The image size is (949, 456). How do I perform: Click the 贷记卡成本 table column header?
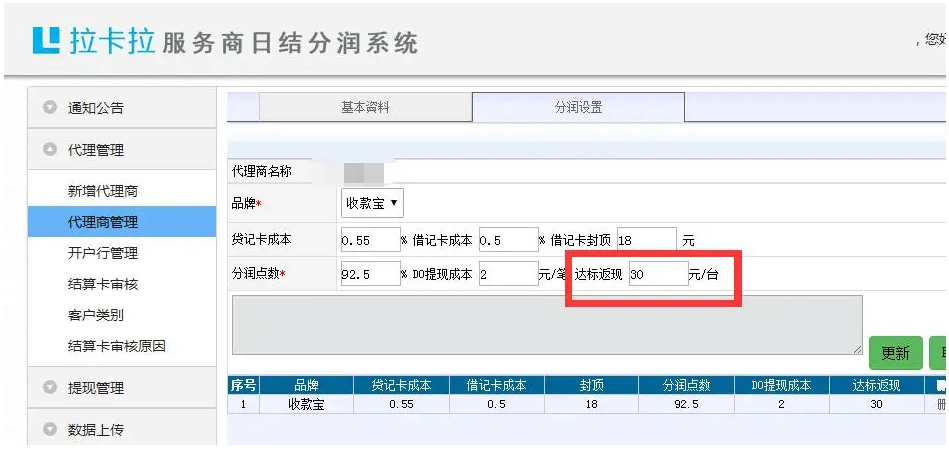[401, 385]
